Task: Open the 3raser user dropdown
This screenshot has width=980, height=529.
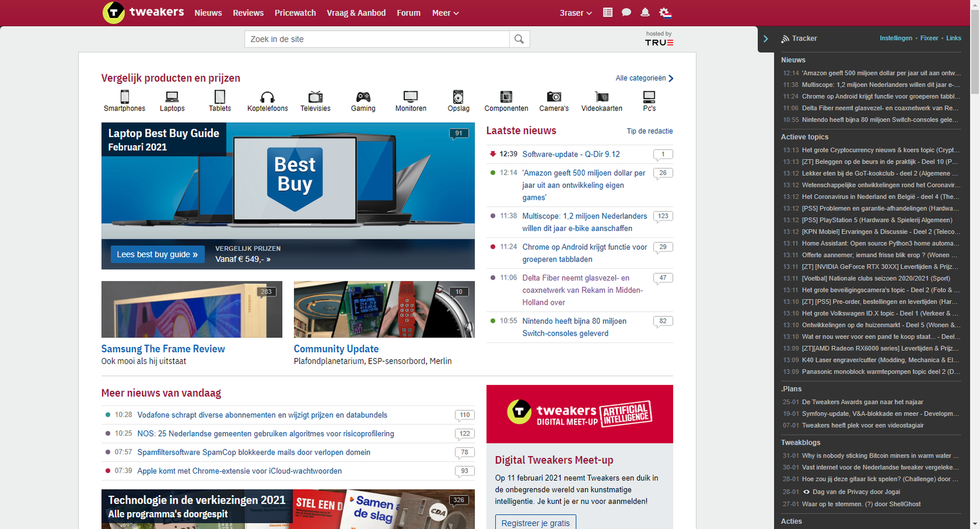Action: coord(576,13)
